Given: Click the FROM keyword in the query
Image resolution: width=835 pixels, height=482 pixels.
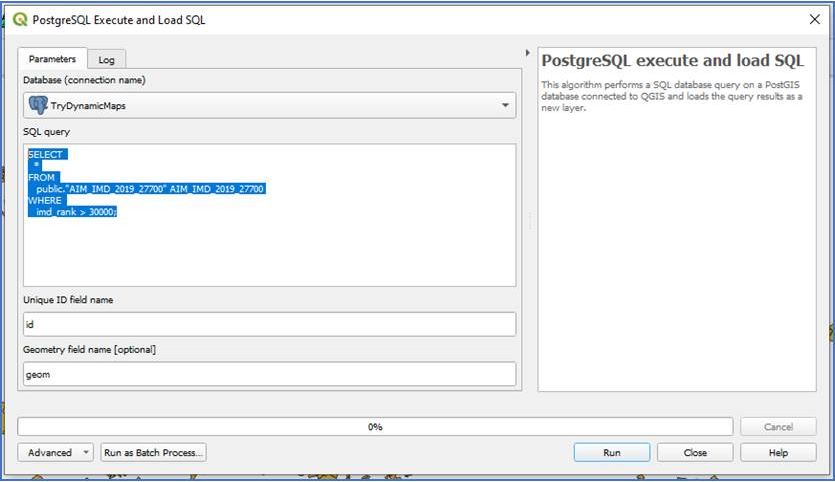Looking at the screenshot, I should click(42, 177).
